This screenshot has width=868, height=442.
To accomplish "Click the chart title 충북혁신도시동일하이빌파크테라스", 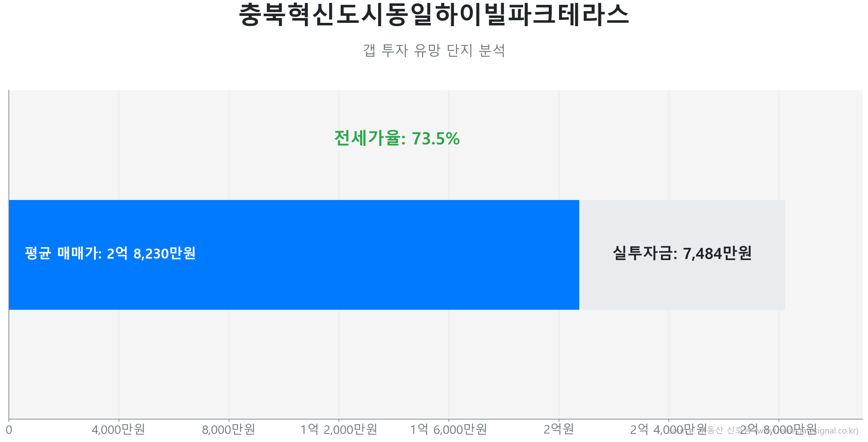I will [434, 15].
